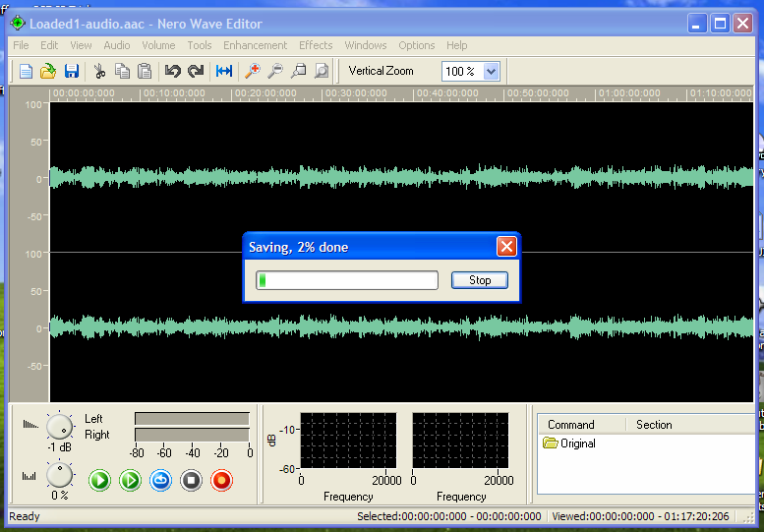Select the Original entry in history list

coord(569,443)
